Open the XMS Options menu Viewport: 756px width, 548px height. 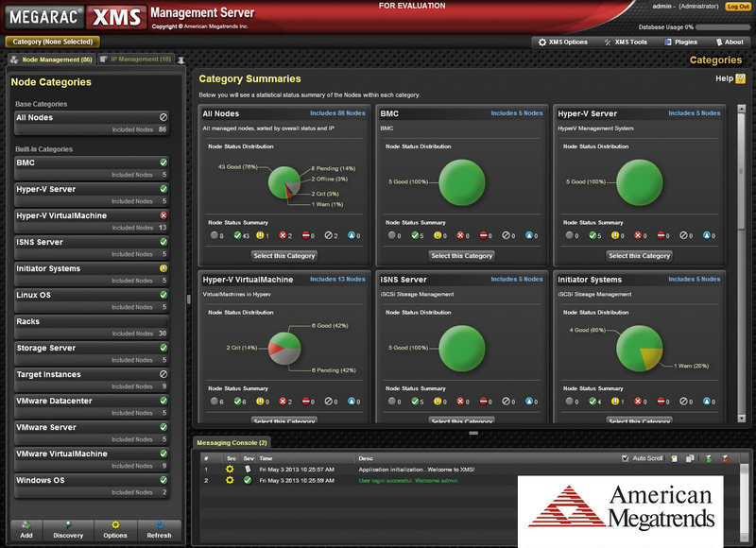(562, 42)
